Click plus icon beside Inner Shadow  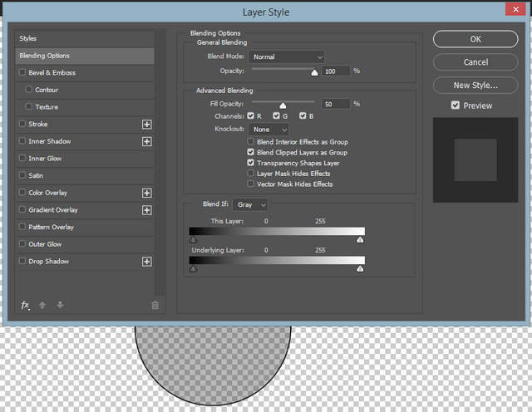coord(146,141)
